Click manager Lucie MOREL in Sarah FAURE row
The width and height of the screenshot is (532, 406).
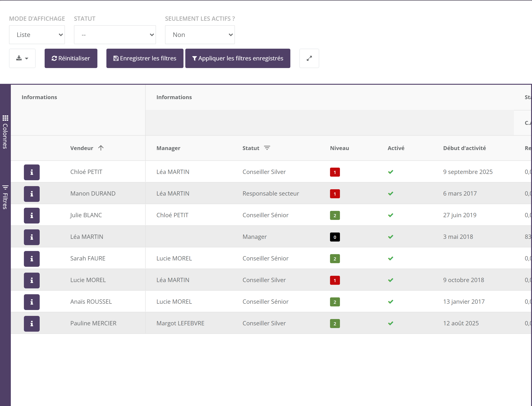[x=174, y=258]
